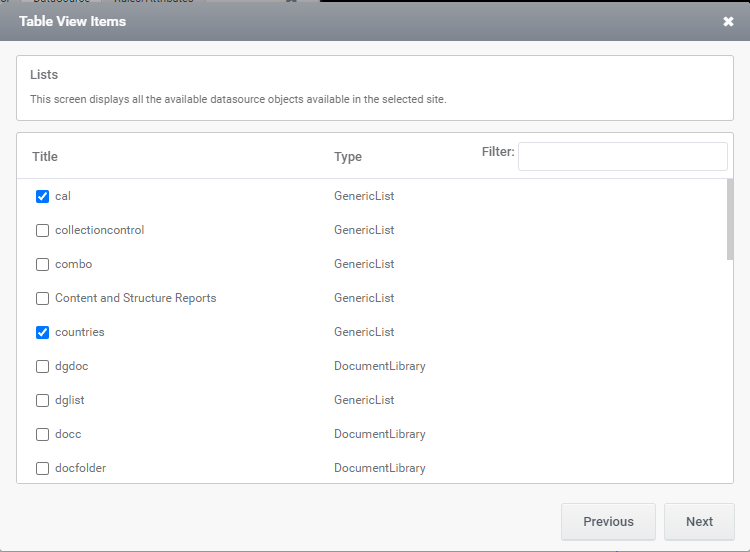This screenshot has height=552, width=750.
Task: Click the 'dglist' title text
Action: click(70, 400)
